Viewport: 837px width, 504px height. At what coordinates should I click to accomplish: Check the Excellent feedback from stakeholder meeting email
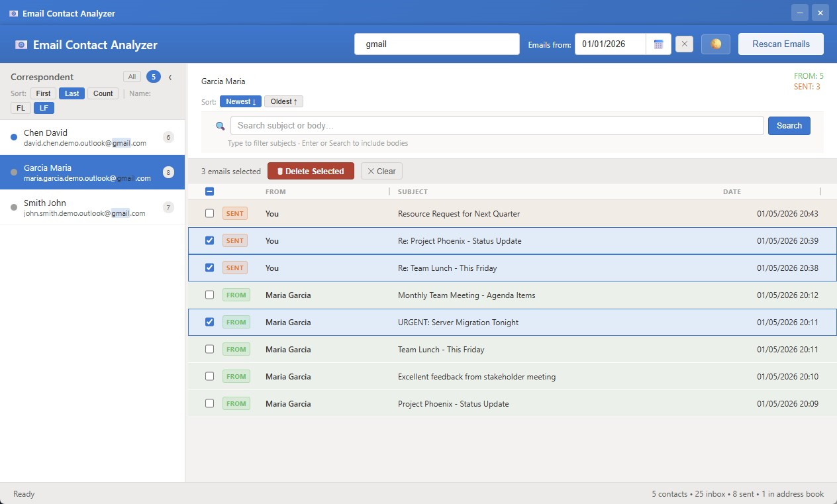pos(209,376)
